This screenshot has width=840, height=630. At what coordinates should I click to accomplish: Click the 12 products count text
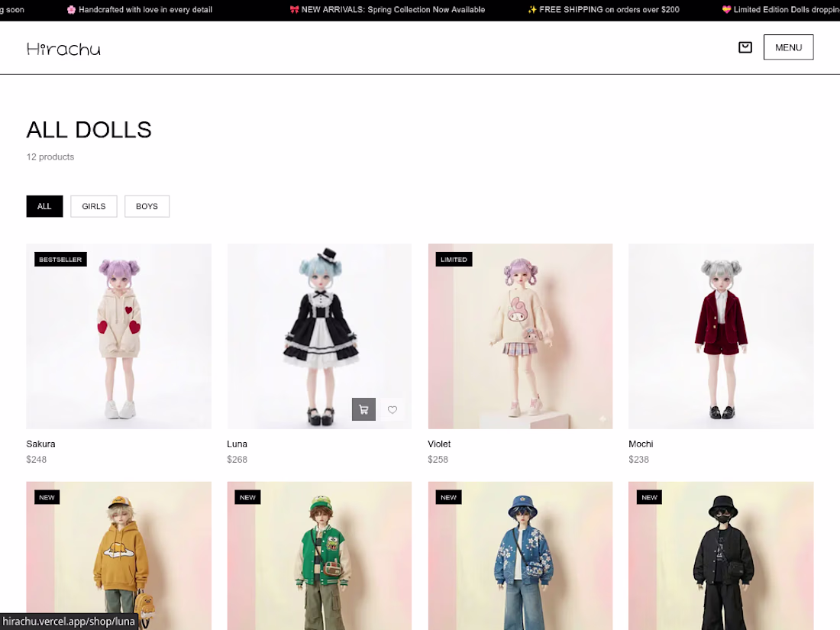click(50, 157)
